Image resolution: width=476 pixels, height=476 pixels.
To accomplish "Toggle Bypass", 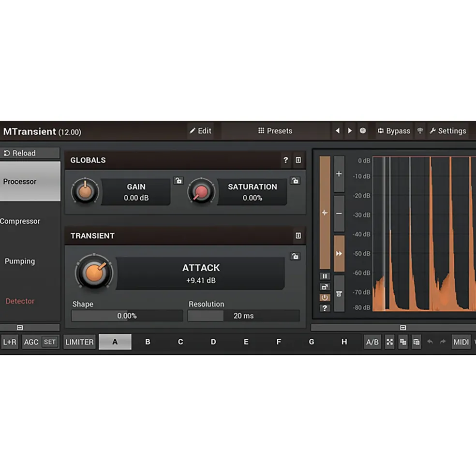I will 394,131.
